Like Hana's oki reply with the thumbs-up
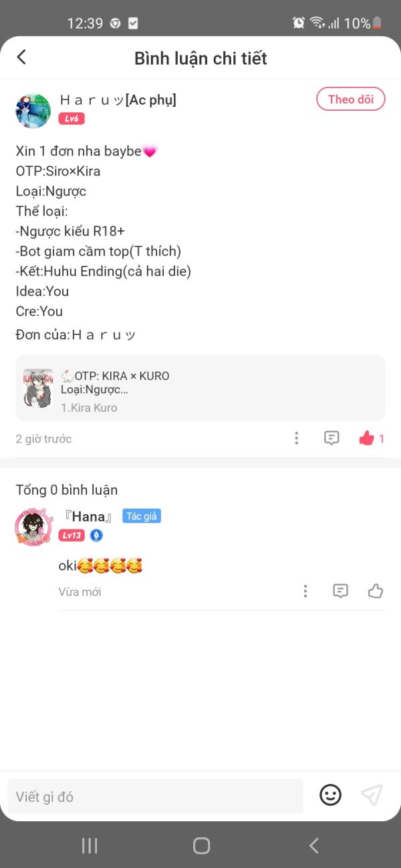 376,591
